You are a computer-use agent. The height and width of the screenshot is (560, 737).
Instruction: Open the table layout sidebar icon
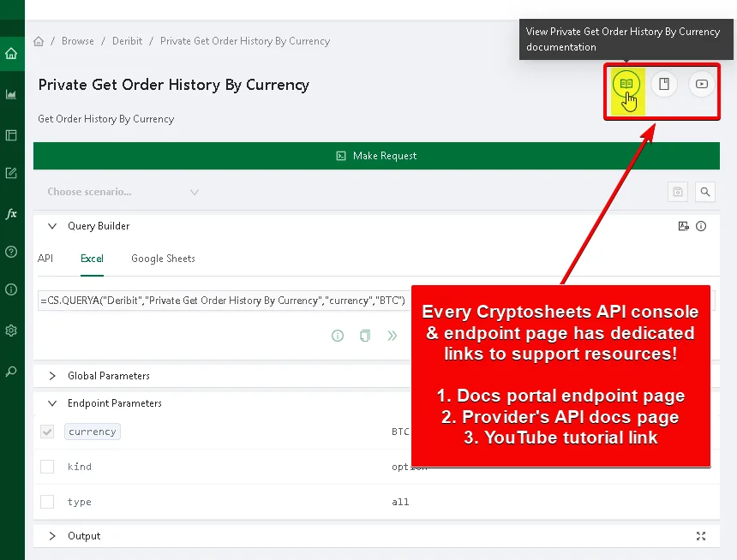11,135
